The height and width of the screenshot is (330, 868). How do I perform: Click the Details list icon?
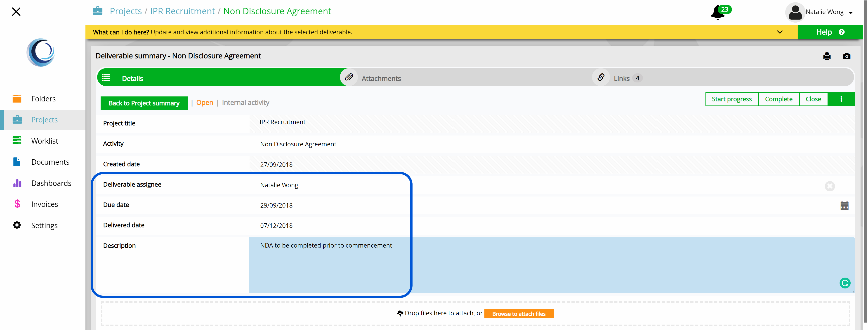[x=106, y=78]
